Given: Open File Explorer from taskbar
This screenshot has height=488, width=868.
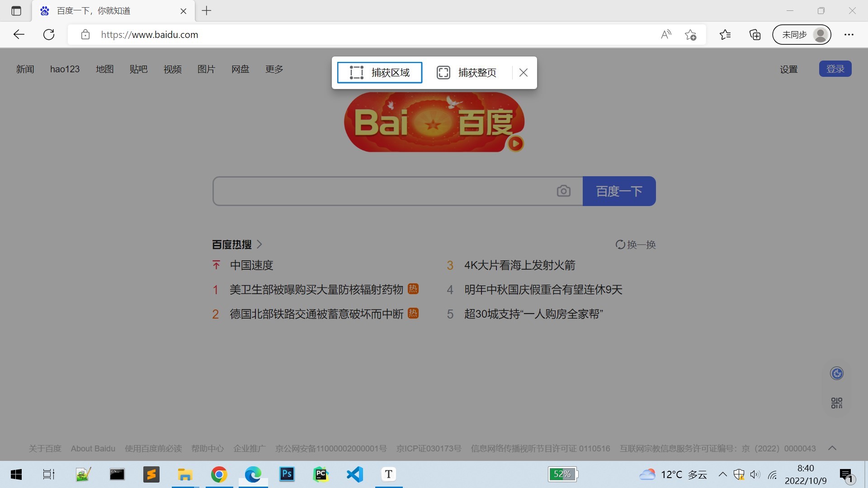Looking at the screenshot, I should coord(185,474).
